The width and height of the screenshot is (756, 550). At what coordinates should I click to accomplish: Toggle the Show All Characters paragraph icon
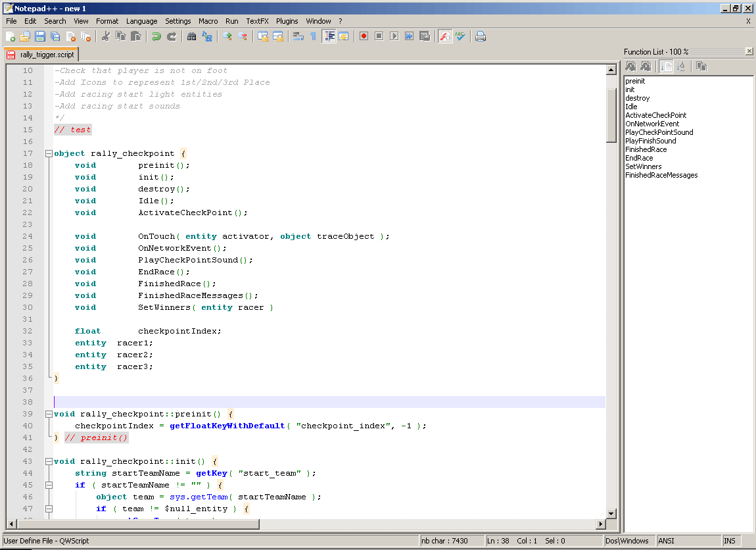314,37
